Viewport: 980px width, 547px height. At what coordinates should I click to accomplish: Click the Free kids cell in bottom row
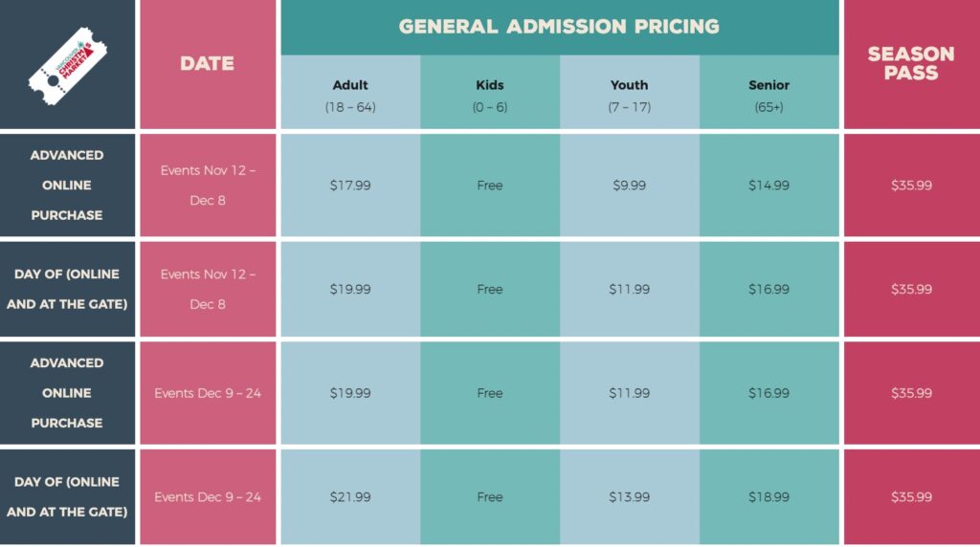click(490, 497)
